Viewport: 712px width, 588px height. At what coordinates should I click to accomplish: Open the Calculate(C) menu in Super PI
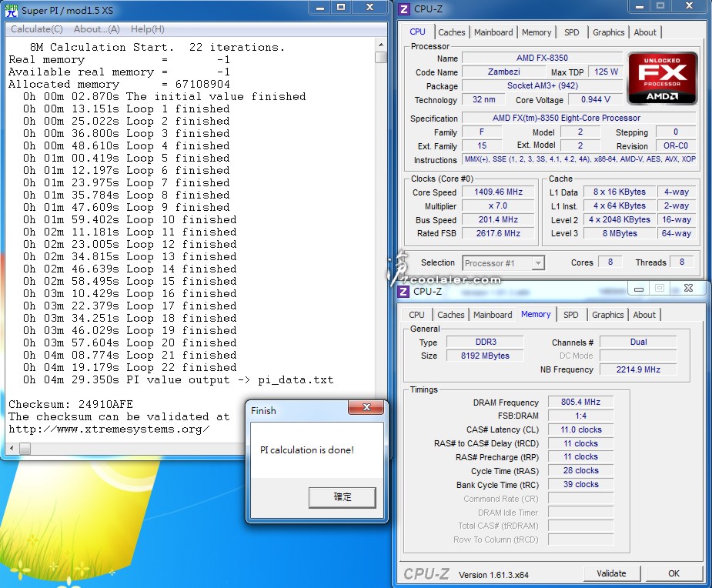point(37,29)
